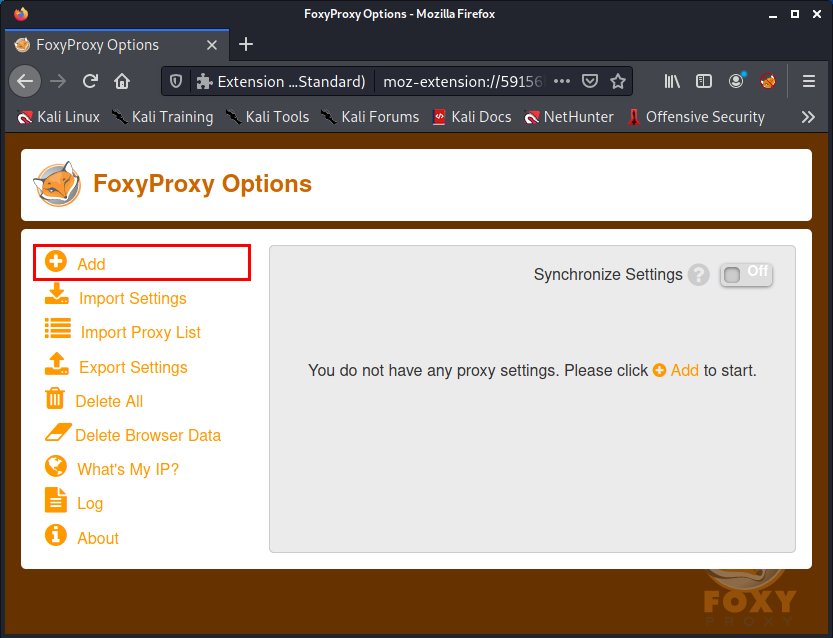Click the Delete All trash icon
This screenshot has height=638, width=833.
pyautogui.click(x=55, y=398)
